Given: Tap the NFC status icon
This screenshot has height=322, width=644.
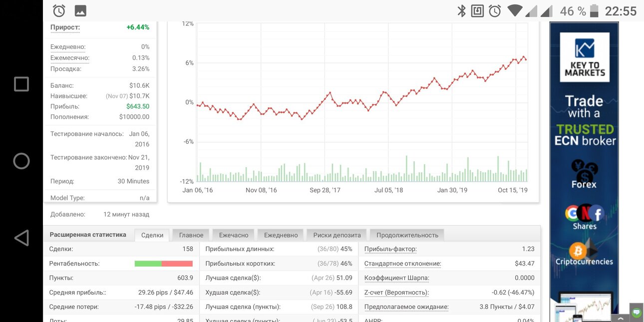Looking at the screenshot, I should (x=478, y=10).
